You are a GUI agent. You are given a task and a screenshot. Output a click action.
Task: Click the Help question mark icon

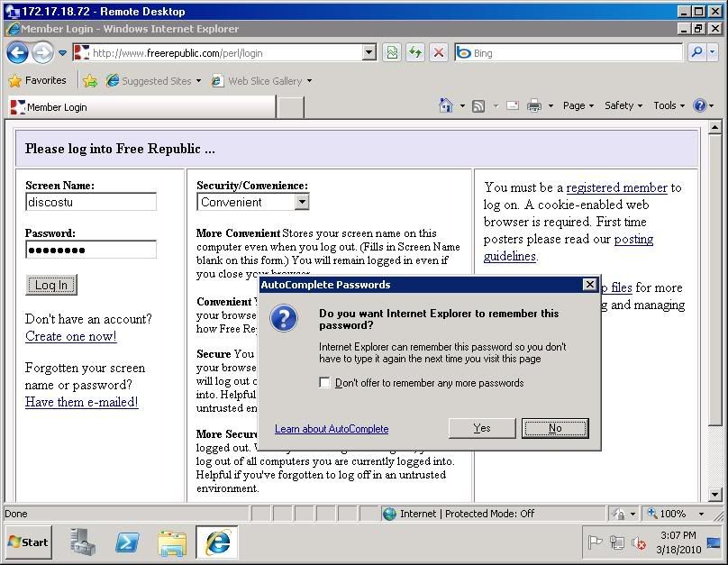click(700, 105)
